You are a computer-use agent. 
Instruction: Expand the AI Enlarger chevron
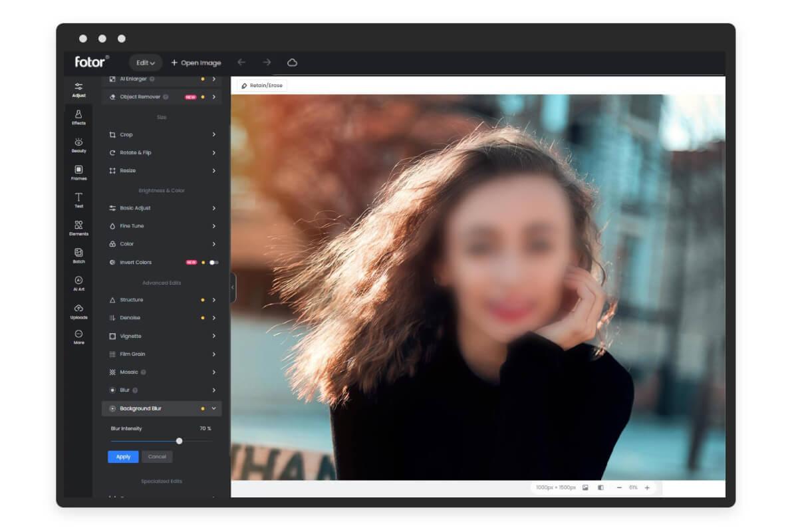pyautogui.click(x=213, y=79)
